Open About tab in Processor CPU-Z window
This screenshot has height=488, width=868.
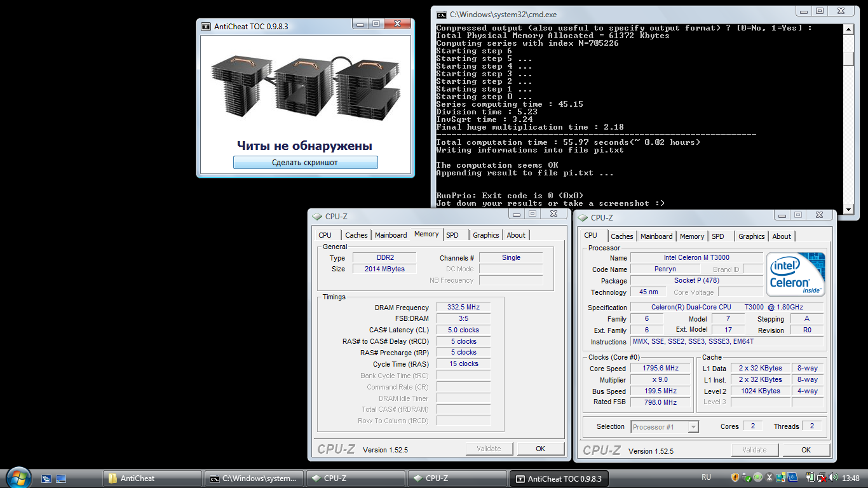[782, 236]
